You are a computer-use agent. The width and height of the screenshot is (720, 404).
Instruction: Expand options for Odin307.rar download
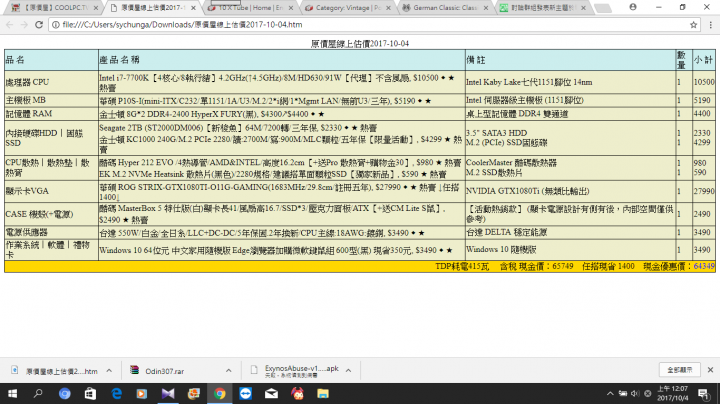click(228, 370)
